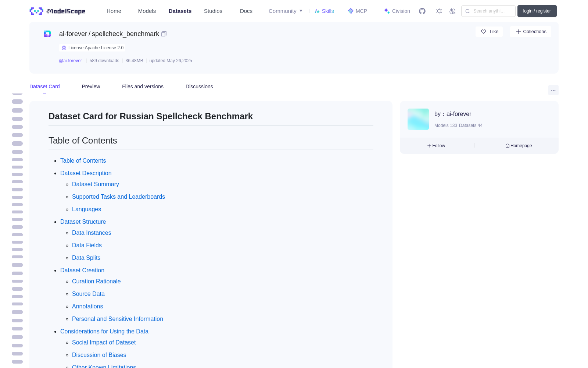Click the Skills nav item
The height and width of the screenshot is (368, 588).
[x=325, y=11]
